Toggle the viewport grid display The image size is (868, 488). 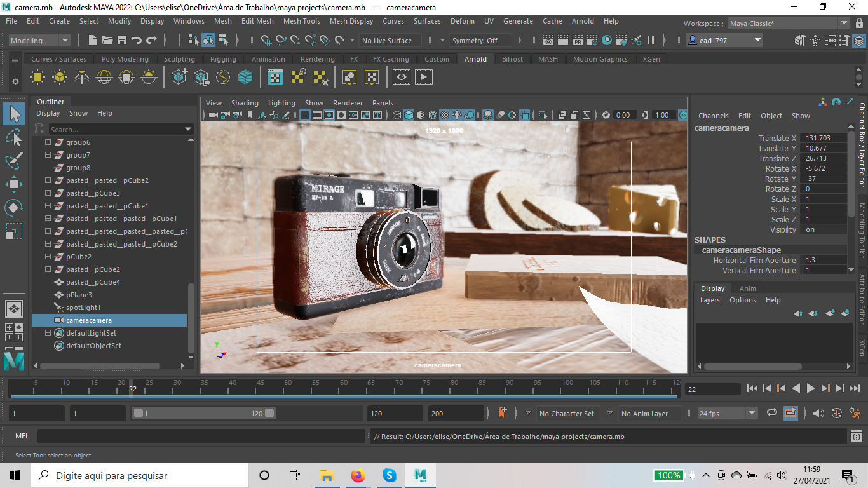point(305,115)
